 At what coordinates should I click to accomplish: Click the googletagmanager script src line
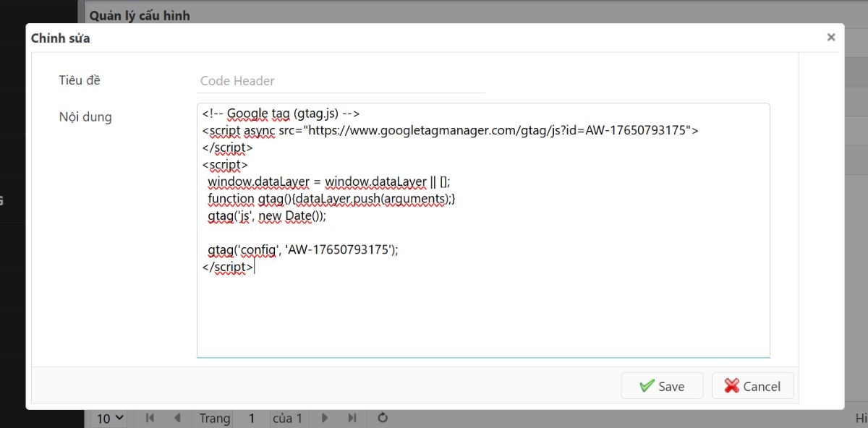(x=450, y=131)
